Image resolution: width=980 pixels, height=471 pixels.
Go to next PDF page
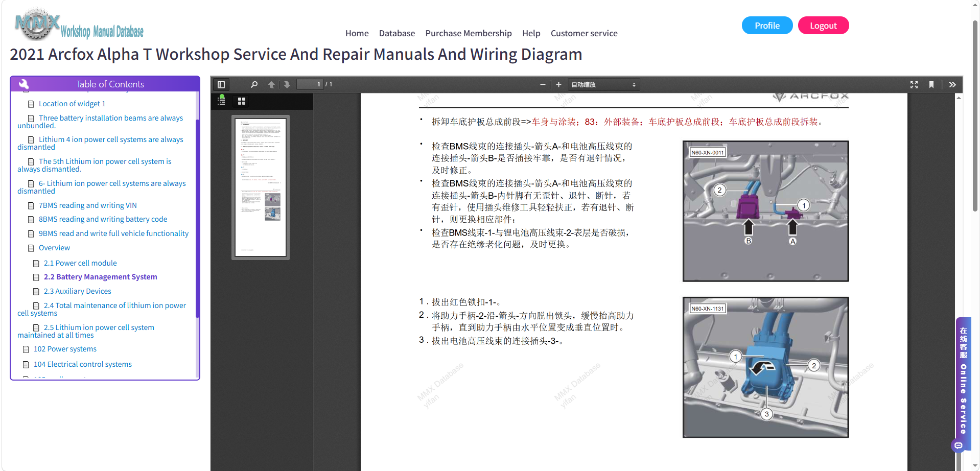pos(287,85)
